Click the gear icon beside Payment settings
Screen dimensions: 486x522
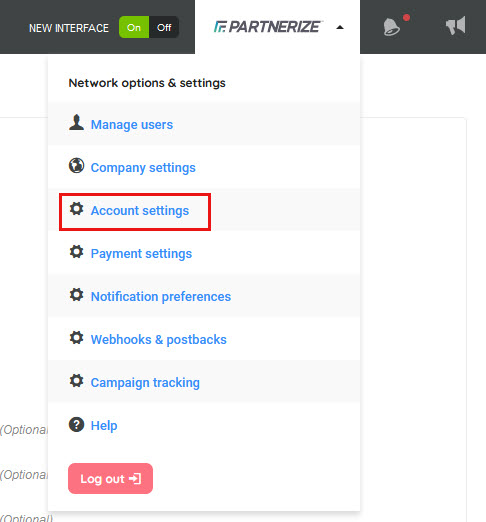click(76, 252)
